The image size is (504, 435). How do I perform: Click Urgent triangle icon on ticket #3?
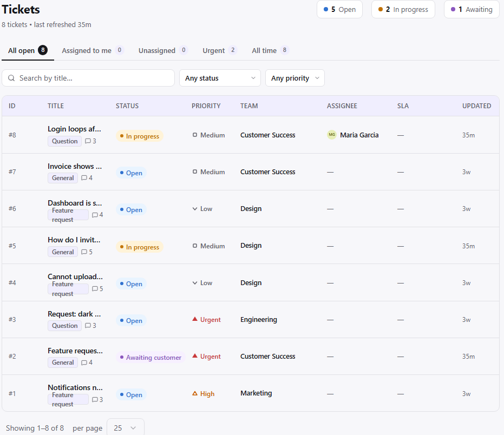pos(195,319)
